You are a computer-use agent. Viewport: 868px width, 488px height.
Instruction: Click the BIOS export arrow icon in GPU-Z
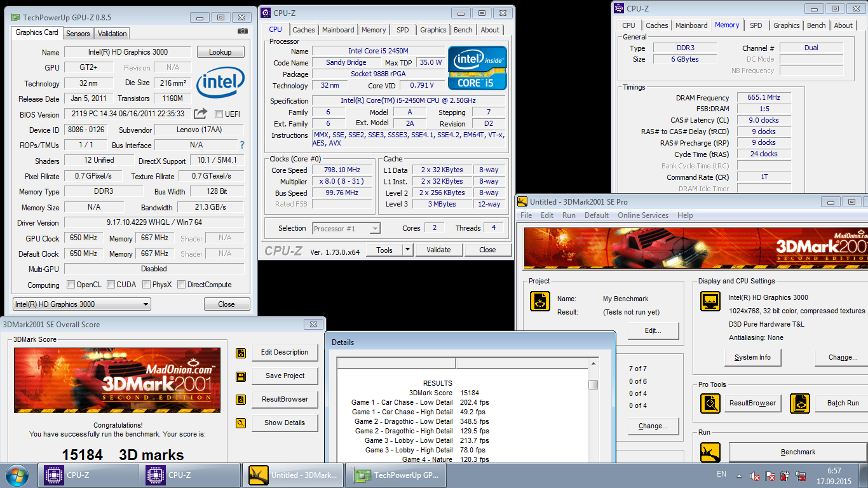(200, 114)
